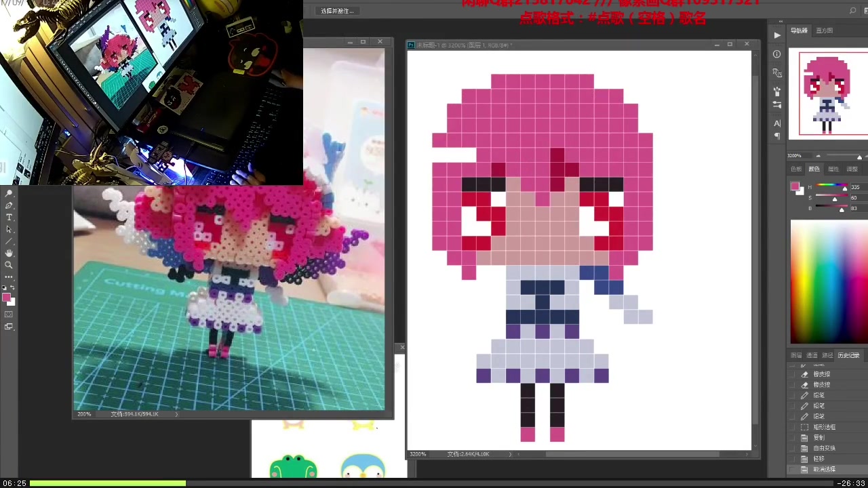Select the Path Selection arrow tool

point(9,229)
